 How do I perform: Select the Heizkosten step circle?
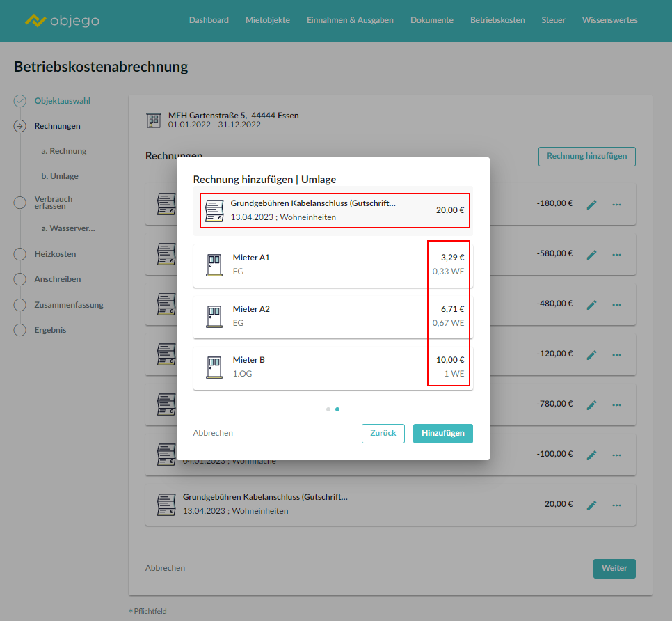coord(20,254)
